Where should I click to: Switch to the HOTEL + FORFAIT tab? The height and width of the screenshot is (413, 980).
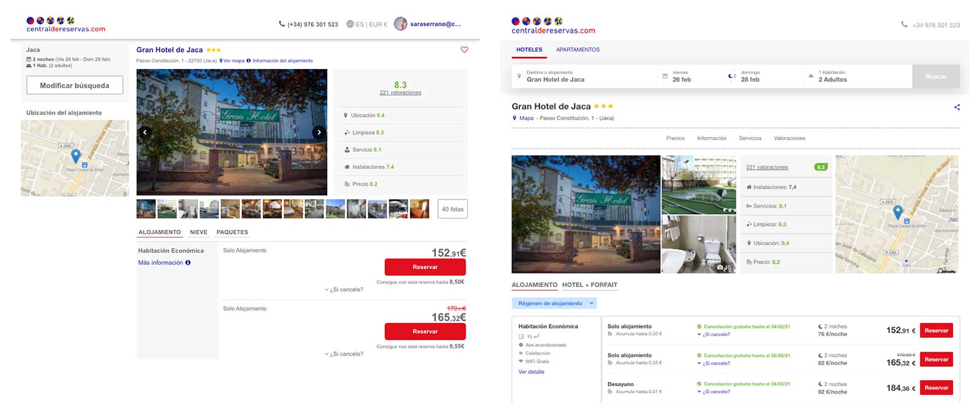590,285
